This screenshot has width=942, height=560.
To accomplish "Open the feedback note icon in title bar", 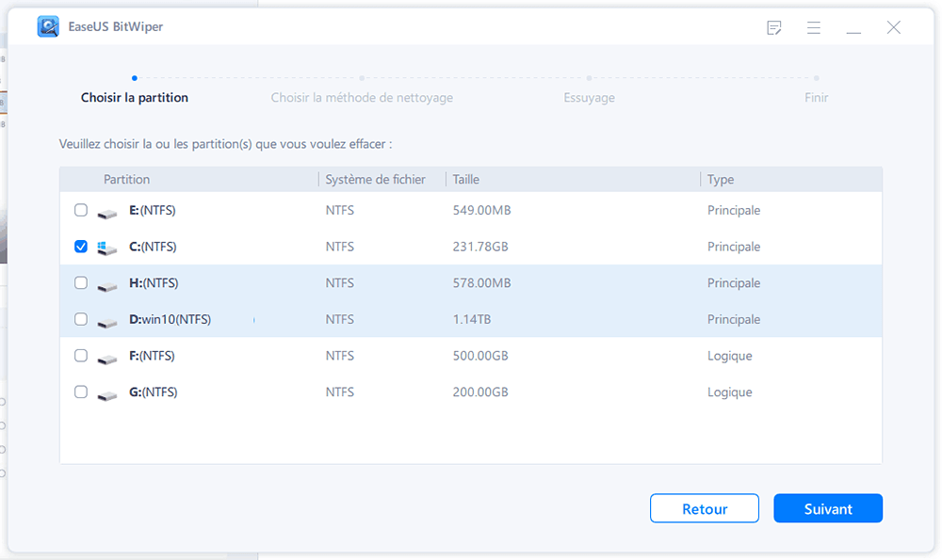I will (774, 28).
